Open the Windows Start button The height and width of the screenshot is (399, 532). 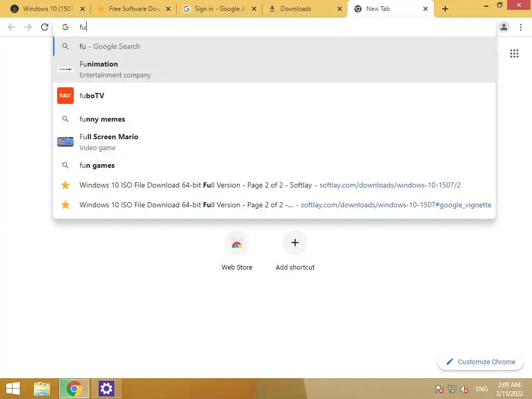click(13, 389)
